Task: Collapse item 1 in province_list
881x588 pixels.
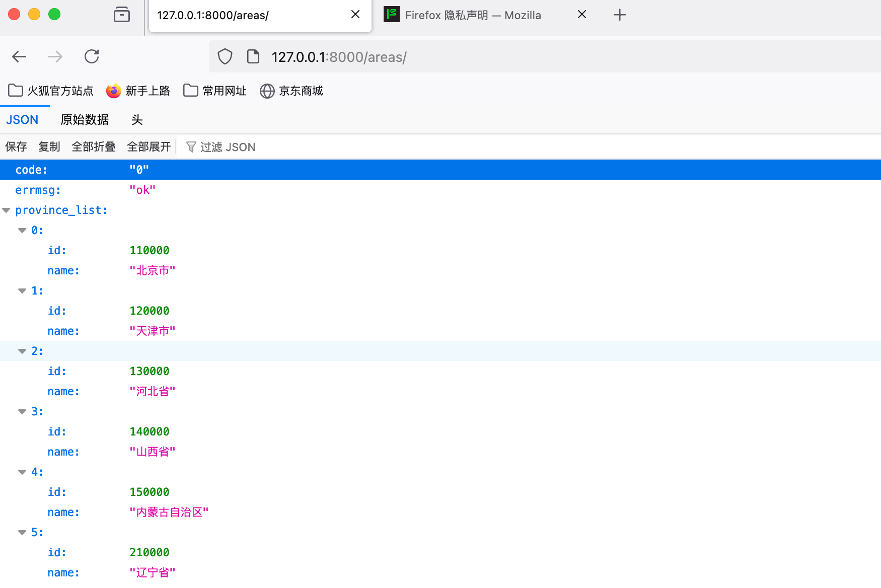Action: tap(22, 291)
